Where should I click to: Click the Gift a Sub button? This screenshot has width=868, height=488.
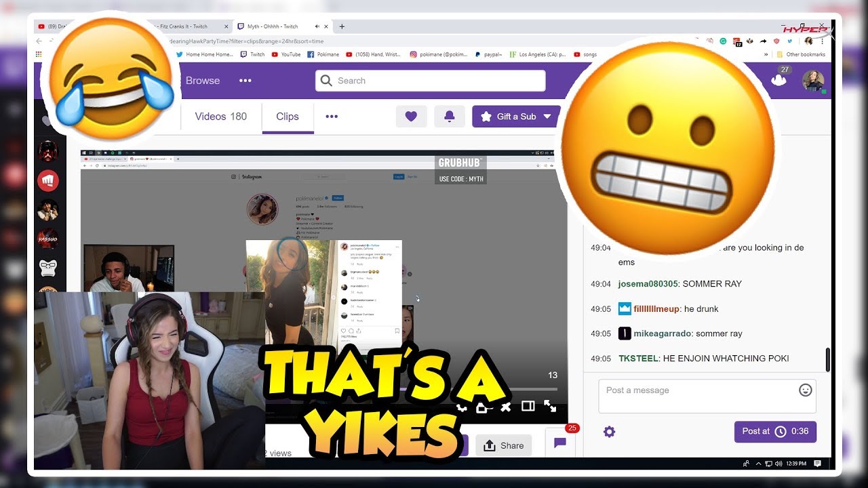point(516,117)
